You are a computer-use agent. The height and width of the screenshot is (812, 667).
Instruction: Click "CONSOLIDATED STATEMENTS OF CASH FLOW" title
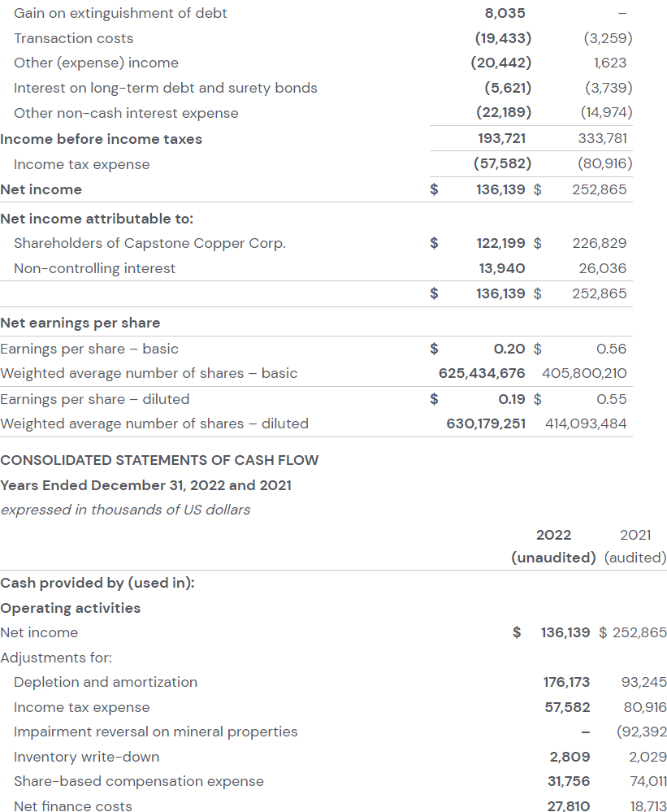159,460
